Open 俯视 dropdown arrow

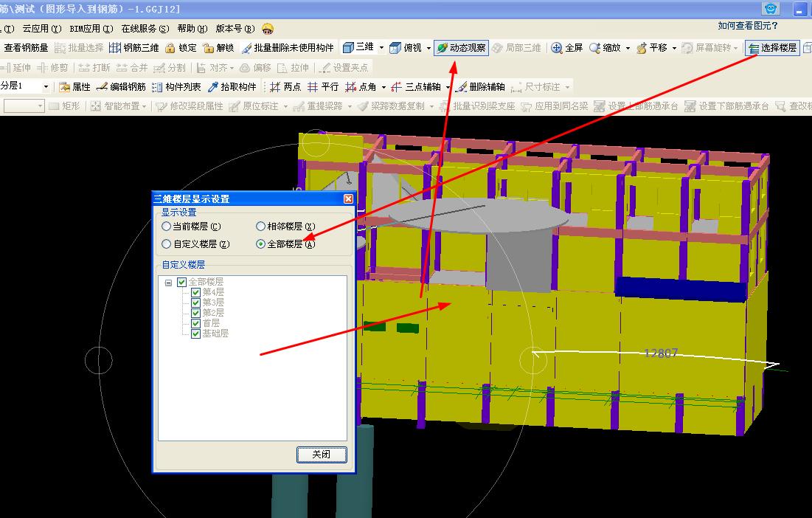428,48
